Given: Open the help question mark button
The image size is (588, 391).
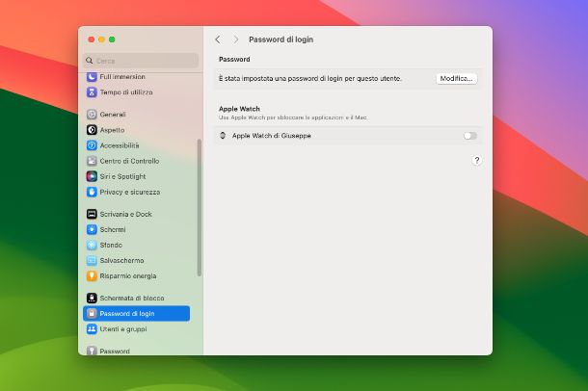Looking at the screenshot, I should [x=476, y=160].
